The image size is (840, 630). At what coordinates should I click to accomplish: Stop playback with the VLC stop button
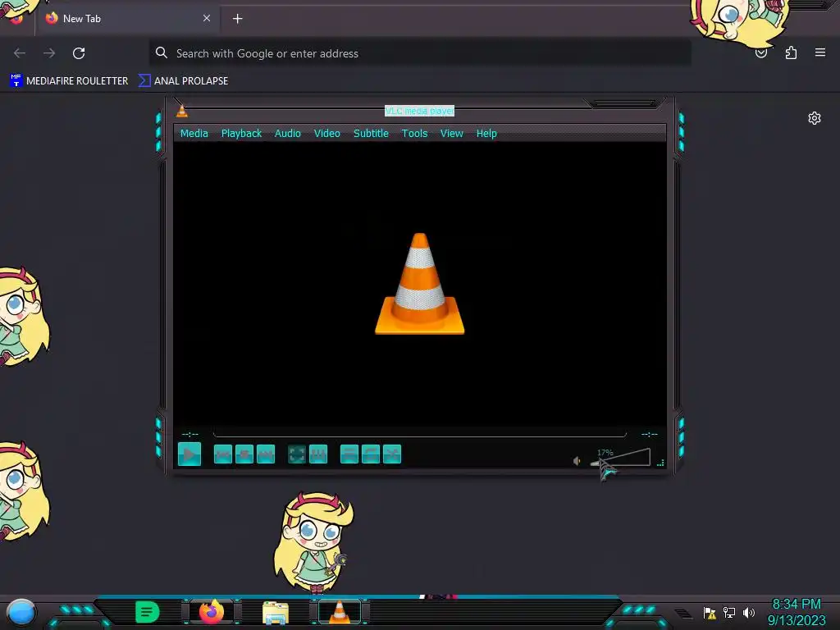click(x=244, y=454)
